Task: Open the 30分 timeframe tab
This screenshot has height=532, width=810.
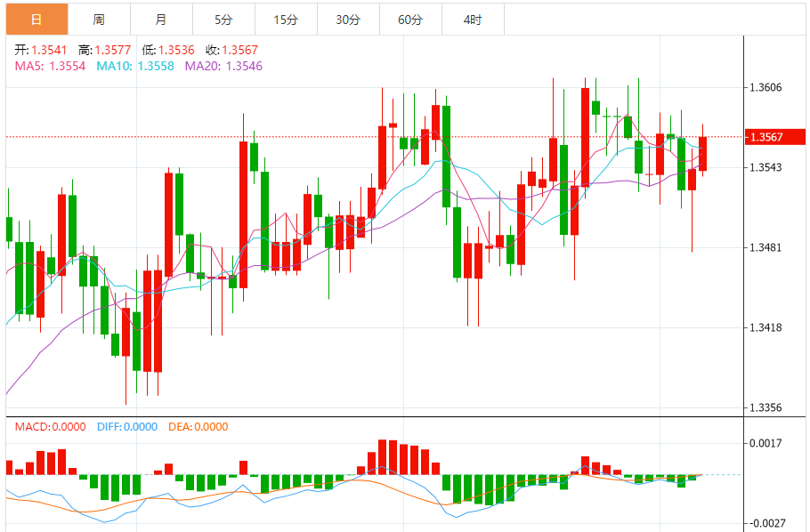Action: coord(348,20)
